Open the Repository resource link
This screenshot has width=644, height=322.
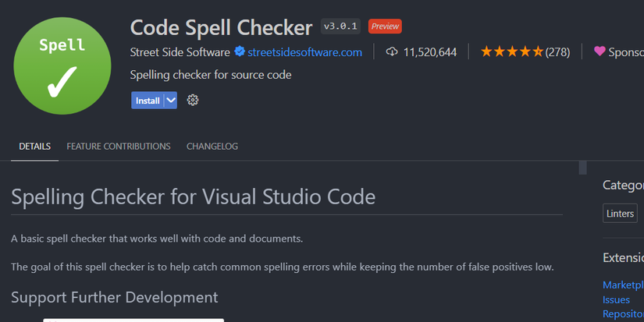point(623,313)
